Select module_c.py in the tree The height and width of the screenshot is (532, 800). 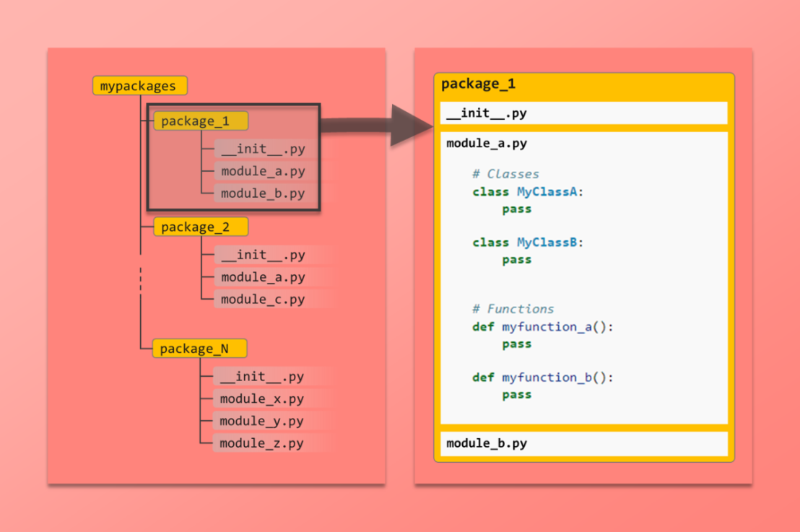pyautogui.click(x=263, y=299)
